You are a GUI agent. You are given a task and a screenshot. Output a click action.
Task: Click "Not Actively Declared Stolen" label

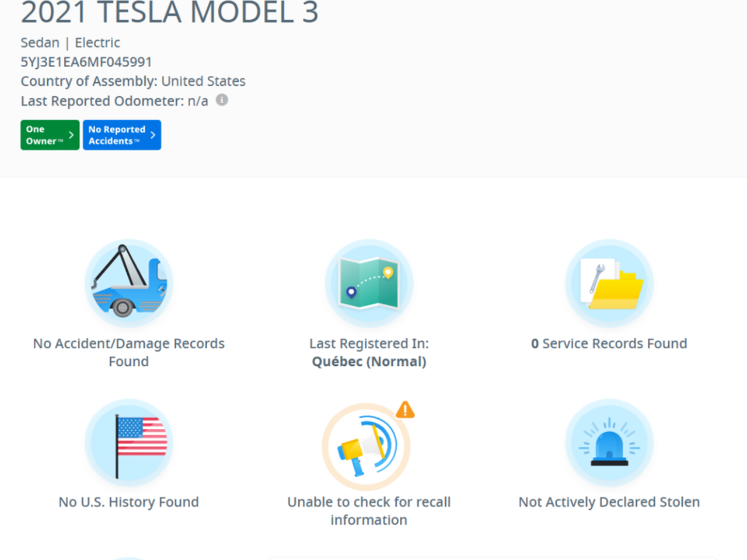tap(609, 502)
